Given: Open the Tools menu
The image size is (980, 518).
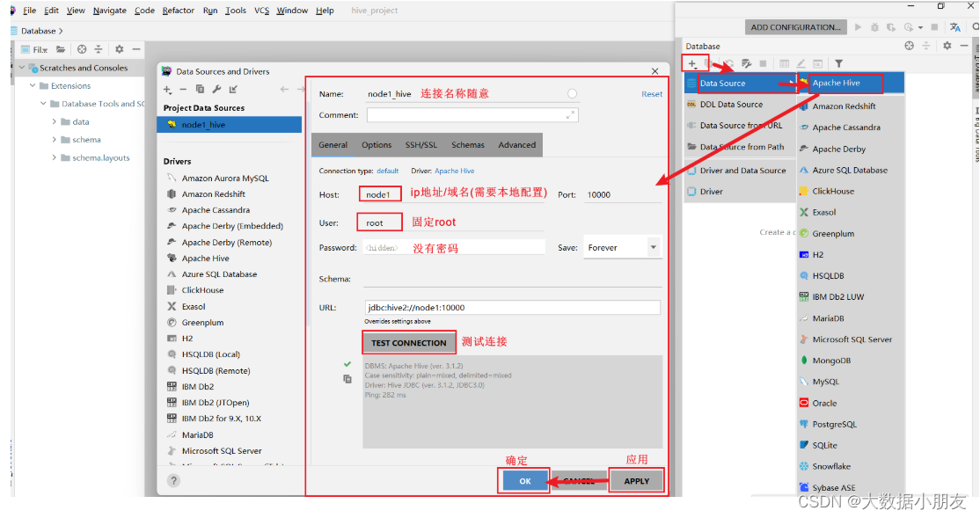Looking at the screenshot, I should point(236,11).
